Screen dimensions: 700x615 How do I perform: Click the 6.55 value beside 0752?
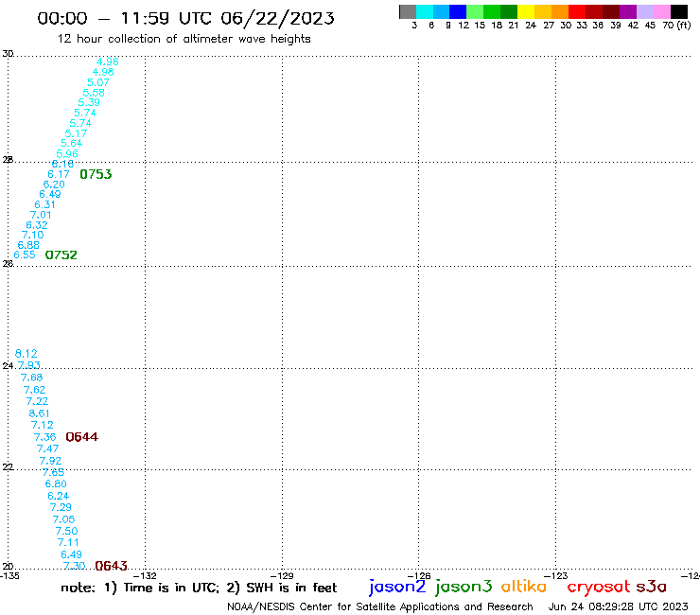(x=24, y=255)
